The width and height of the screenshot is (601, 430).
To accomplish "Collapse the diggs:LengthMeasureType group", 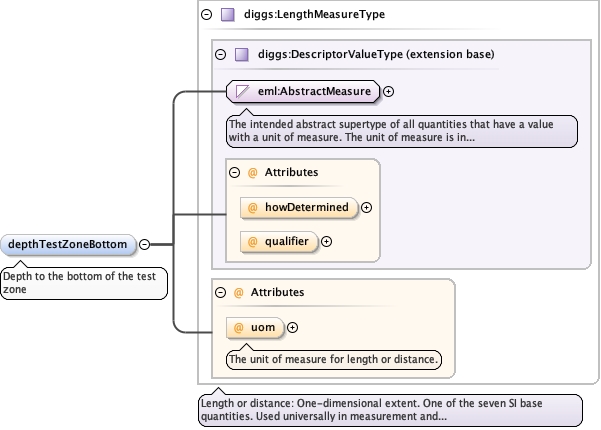I will (207, 15).
